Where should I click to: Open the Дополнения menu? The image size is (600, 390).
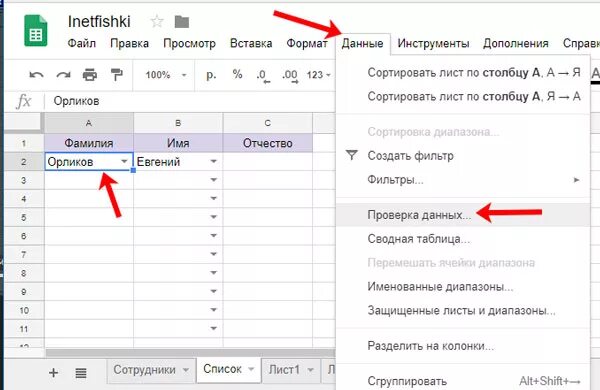pyautogui.click(x=515, y=43)
